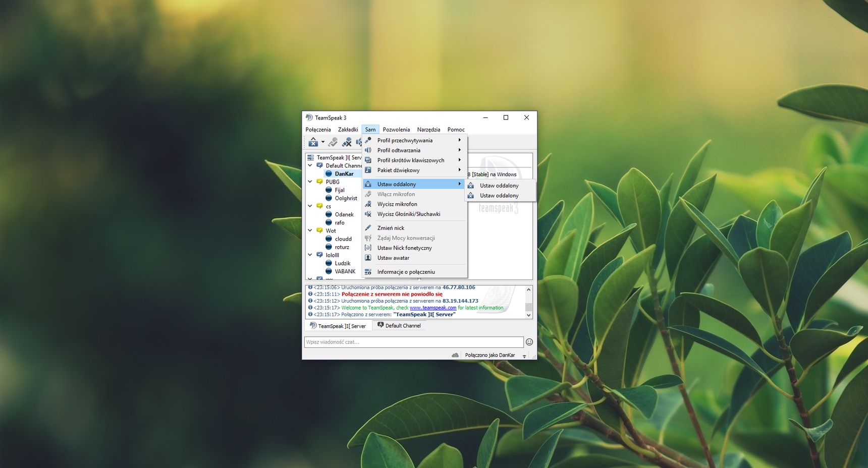The image size is (868, 468).
Task: Select user roturz in Wot channel
Action: [342, 247]
